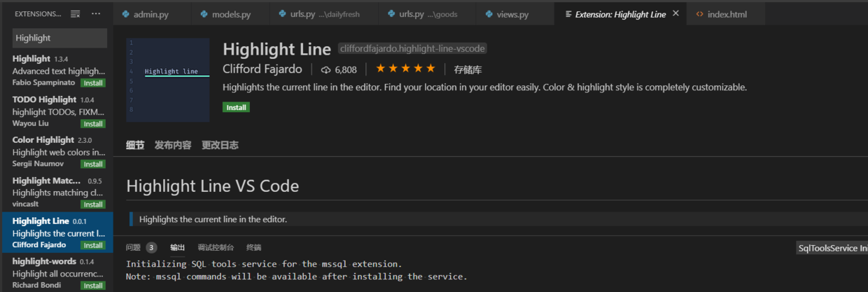
Task: Open the urls.py goods tab
Action: pos(427,14)
